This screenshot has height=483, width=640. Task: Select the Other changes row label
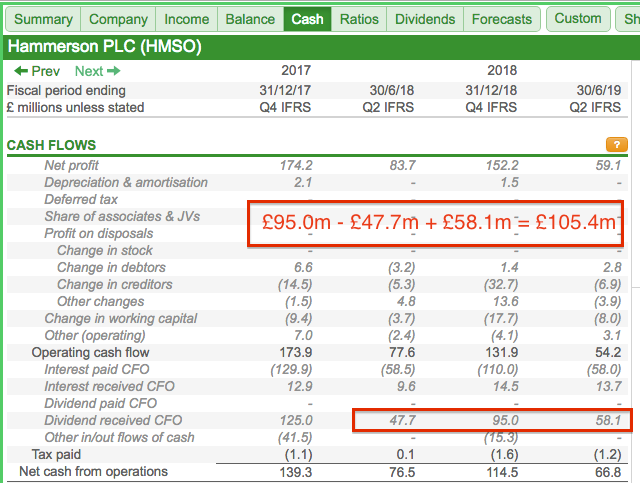click(100, 301)
